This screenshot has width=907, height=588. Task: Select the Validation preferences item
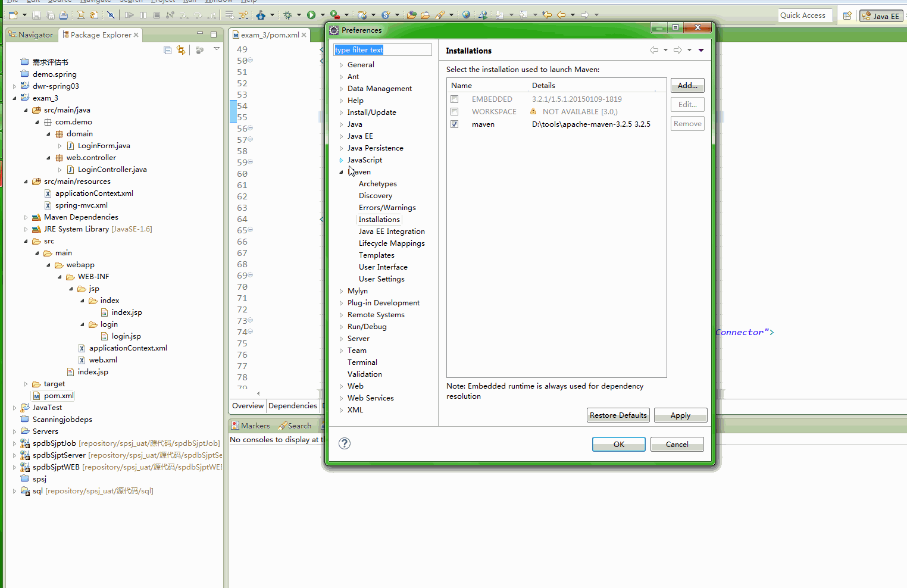click(x=365, y=374)
